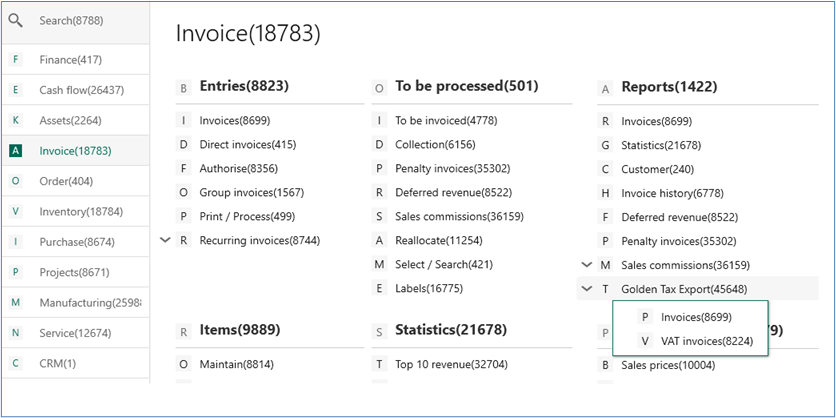
Task: Select VAT invoices in the popup
Action: pos(707,341)
